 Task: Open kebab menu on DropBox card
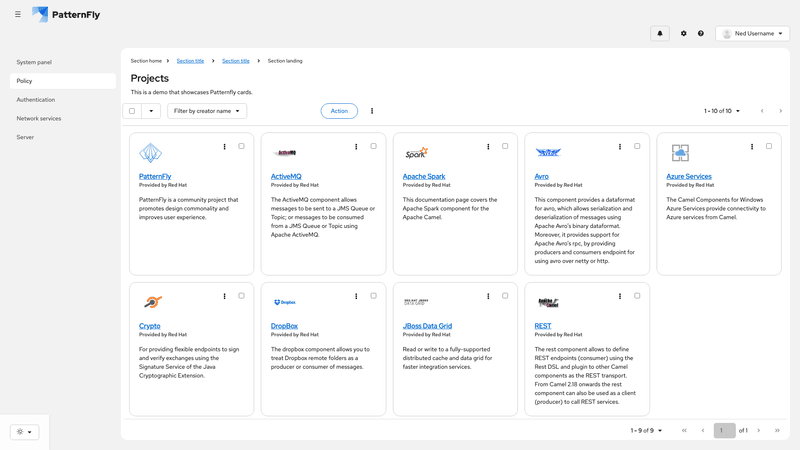(x=356, y=296)
